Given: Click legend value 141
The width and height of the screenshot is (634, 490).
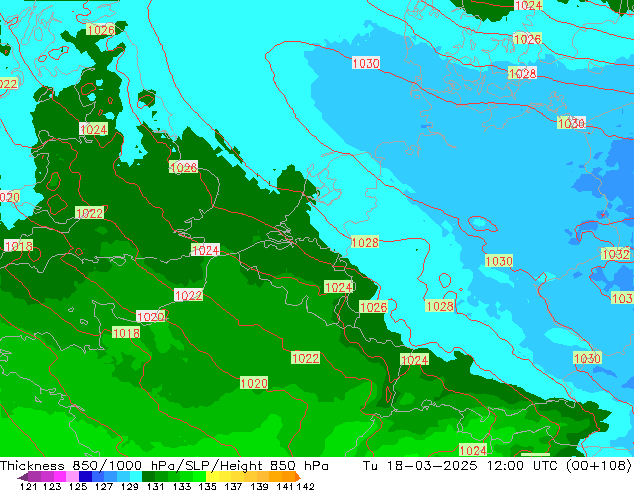Looking at the screenshot, I should [285, 486].
